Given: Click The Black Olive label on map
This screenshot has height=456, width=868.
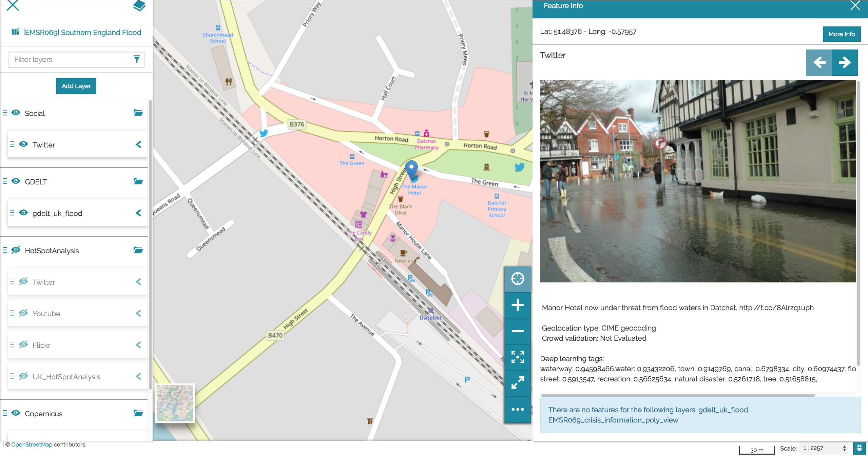Looking at the screenshot, I should 401,210.
